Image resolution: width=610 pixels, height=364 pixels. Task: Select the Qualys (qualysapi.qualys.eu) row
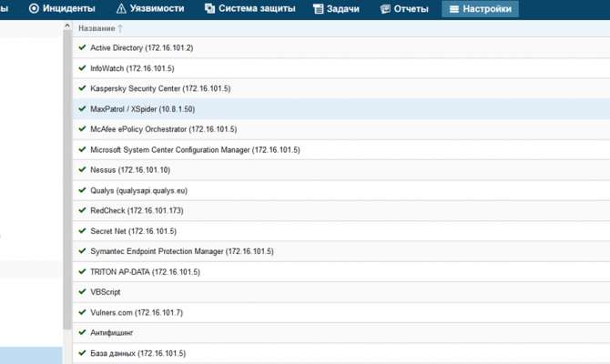(341, 190)
